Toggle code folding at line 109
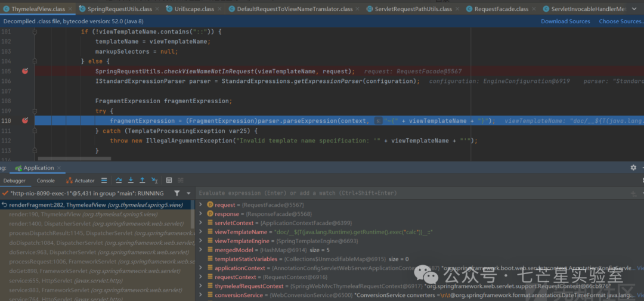Viewport: 644px width, 301px height. (35, 111)
